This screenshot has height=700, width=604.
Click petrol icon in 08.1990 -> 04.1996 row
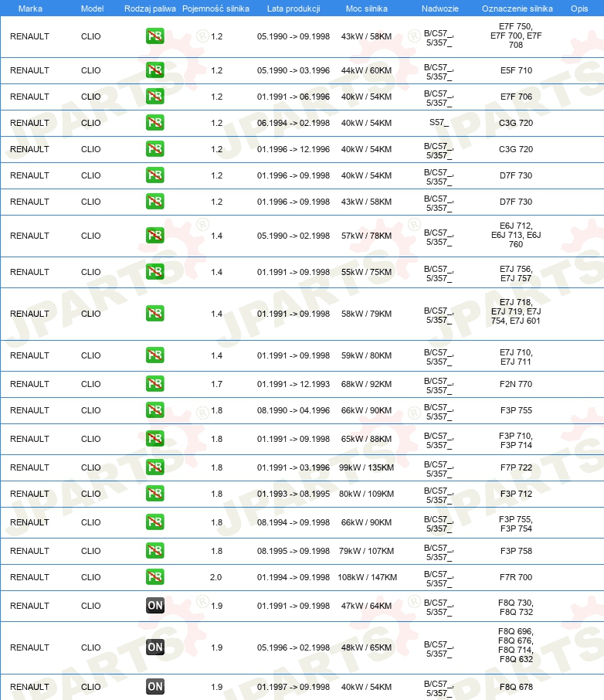pyautogui.click(x=155, y=410)
